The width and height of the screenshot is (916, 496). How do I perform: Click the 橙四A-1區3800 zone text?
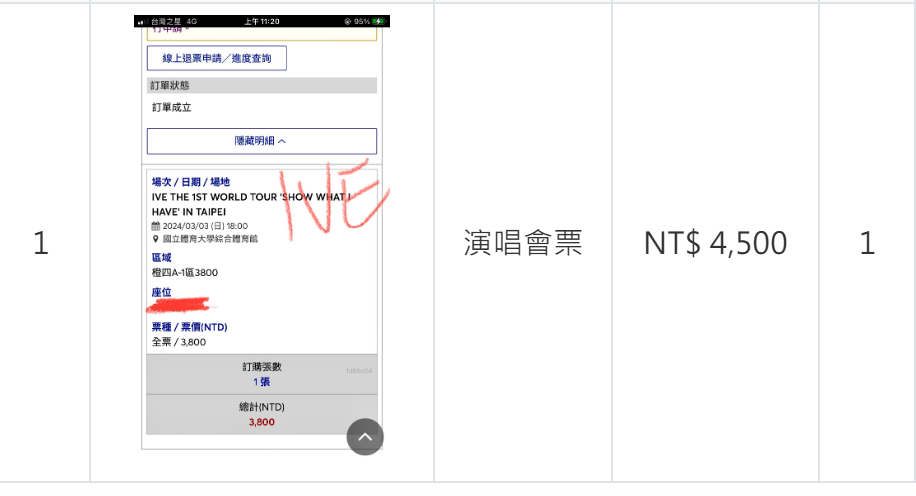pos(185,273)
